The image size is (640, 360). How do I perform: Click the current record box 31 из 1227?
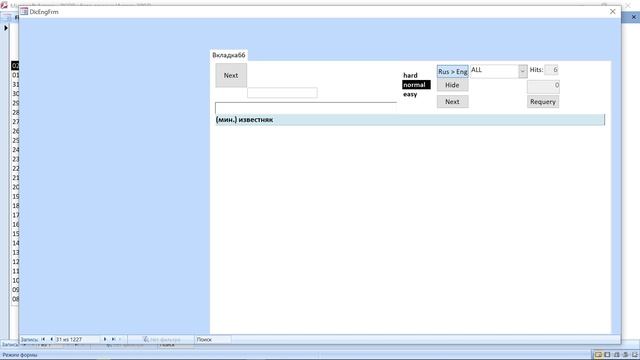(77, 340)
